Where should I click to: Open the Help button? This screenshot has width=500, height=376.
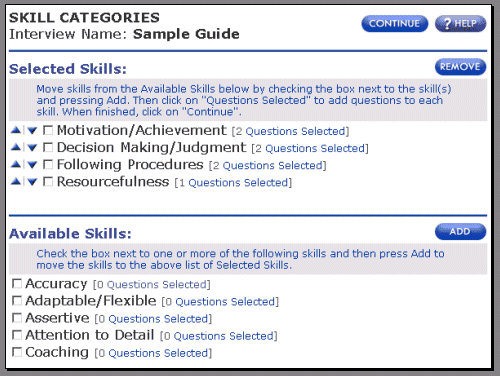(x=460, y=24)
